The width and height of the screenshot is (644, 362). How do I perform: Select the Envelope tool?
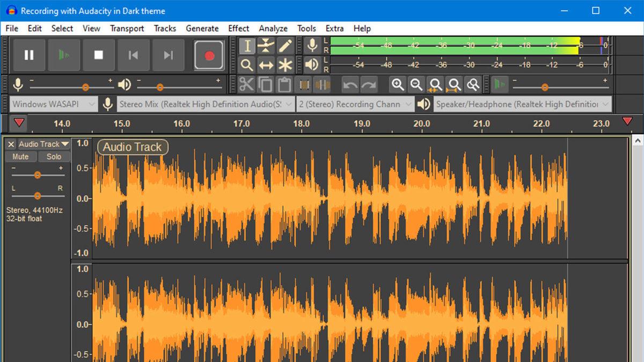pyautogui.click(x=267, y=46)
